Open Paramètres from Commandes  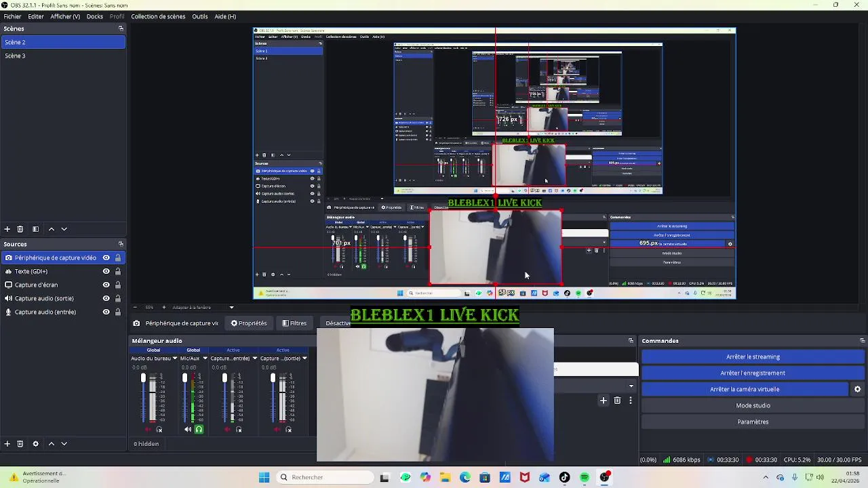(x=753, y=422)
